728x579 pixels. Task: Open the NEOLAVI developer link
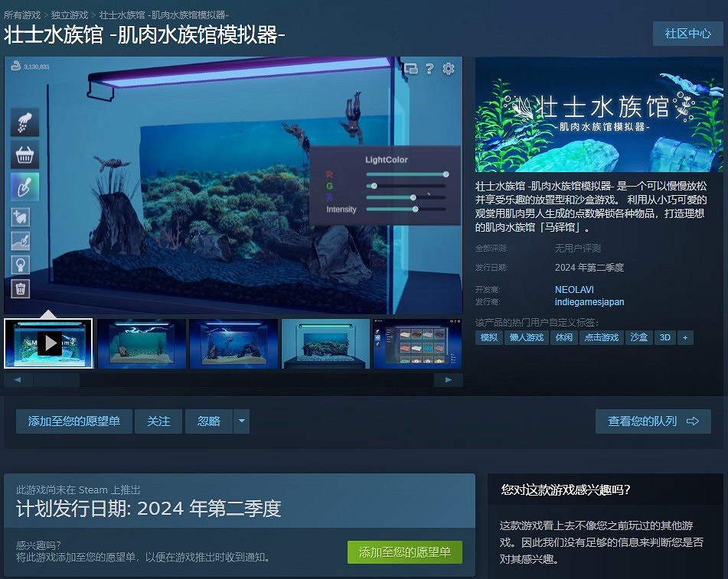click(573, 289)
